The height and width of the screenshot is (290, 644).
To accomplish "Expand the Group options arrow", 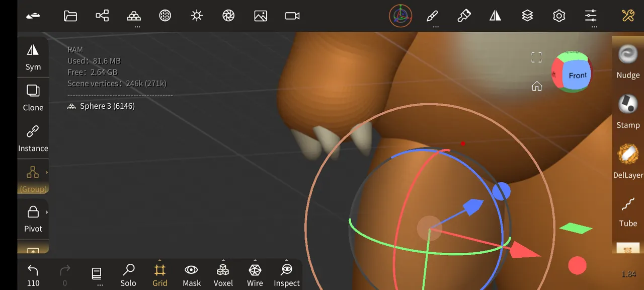I will (47, 173).
